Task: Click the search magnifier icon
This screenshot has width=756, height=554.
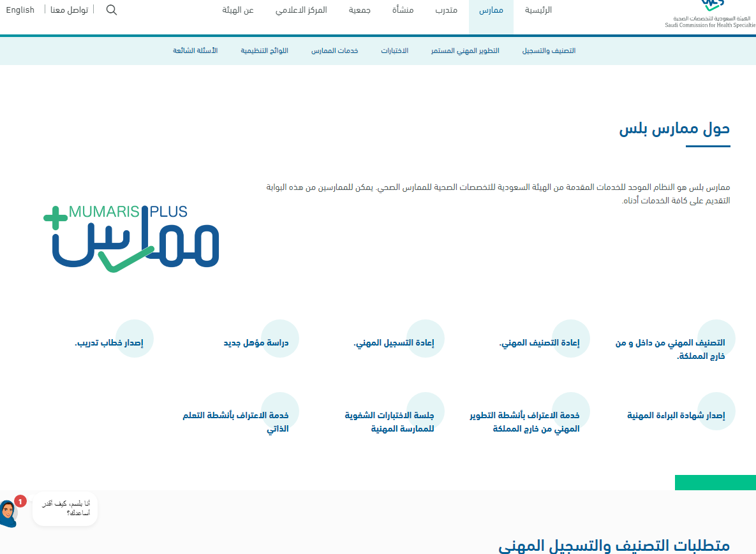Action: tap(112, 10)
